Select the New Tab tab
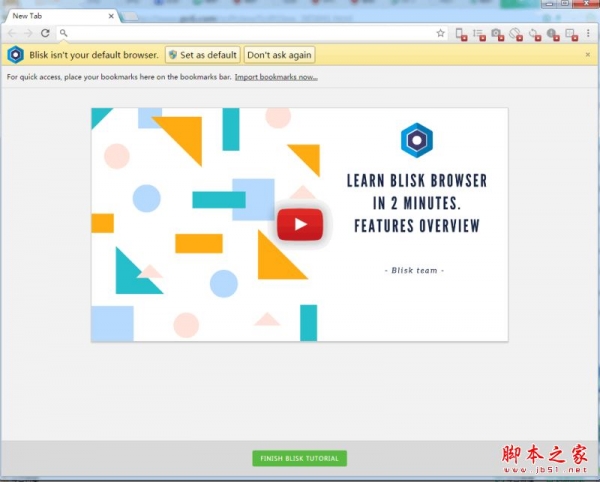Viewport: 600px width, 482px height. click(61, 16)
